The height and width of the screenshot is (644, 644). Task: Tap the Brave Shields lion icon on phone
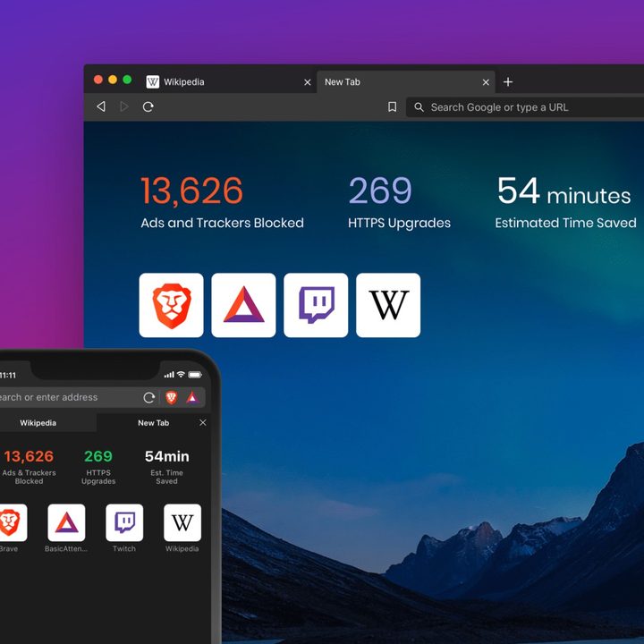pos(171,397)
